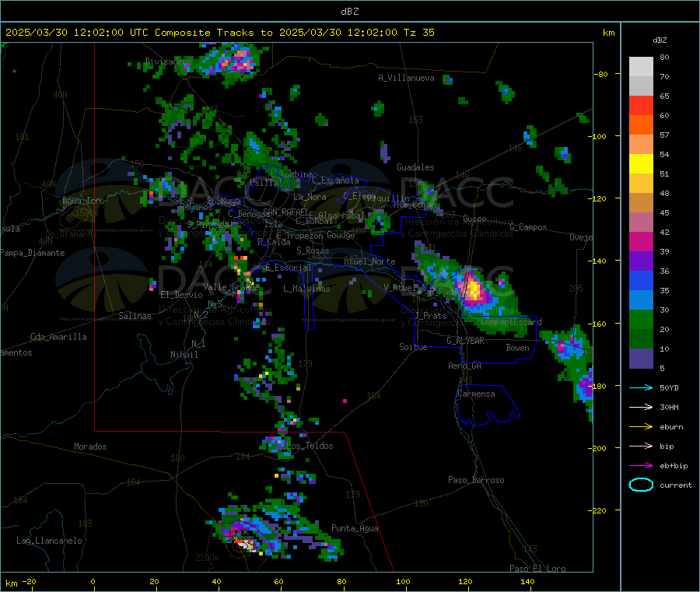Click the 'Valle_Grande' place label
The image size is (700, 592).
(231, 286)
